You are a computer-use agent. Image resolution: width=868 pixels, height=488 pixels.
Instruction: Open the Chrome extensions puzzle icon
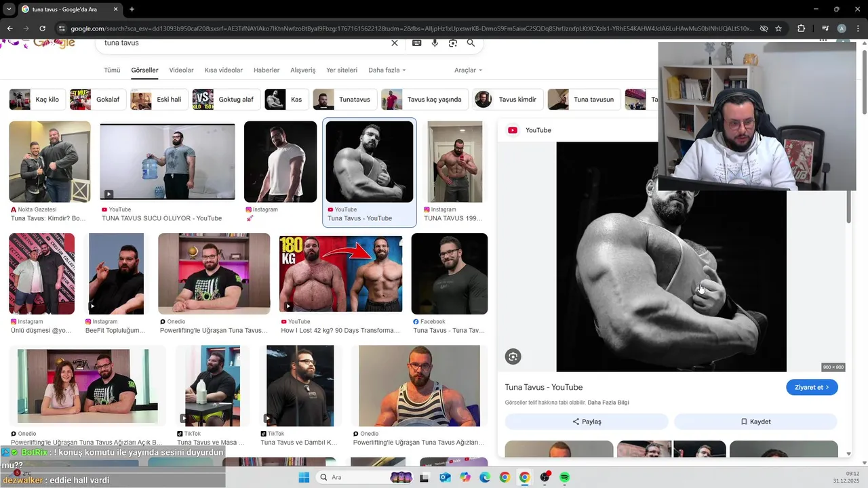[801, 28]
